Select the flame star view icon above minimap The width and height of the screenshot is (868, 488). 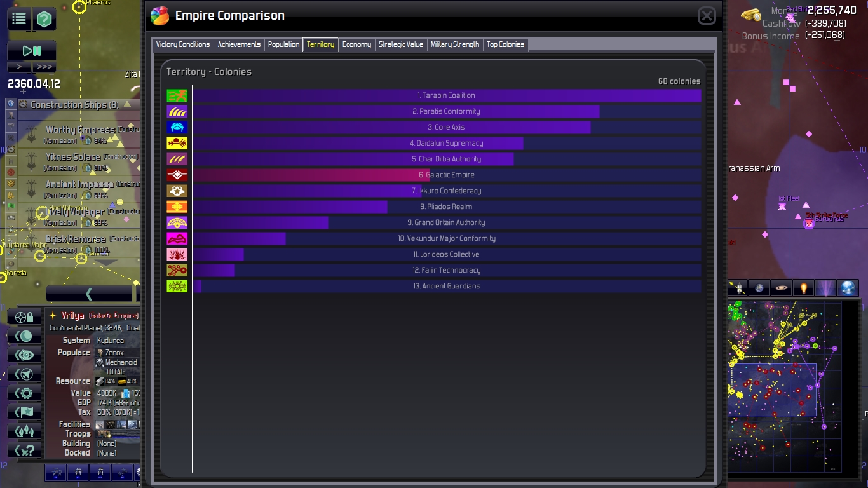(x=804, y=288)
